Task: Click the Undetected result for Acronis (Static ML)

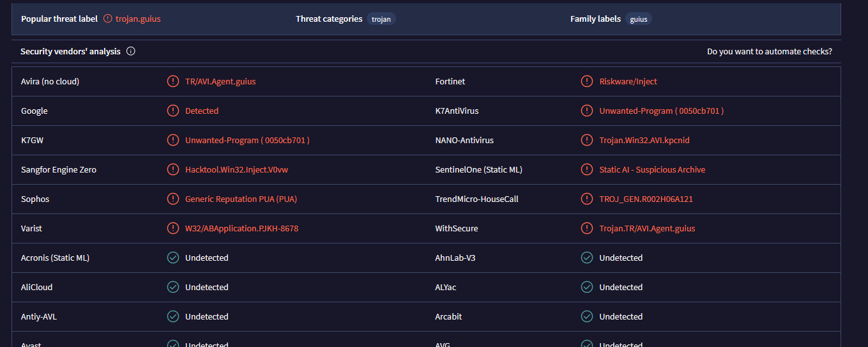Action: tap(207, 258)
